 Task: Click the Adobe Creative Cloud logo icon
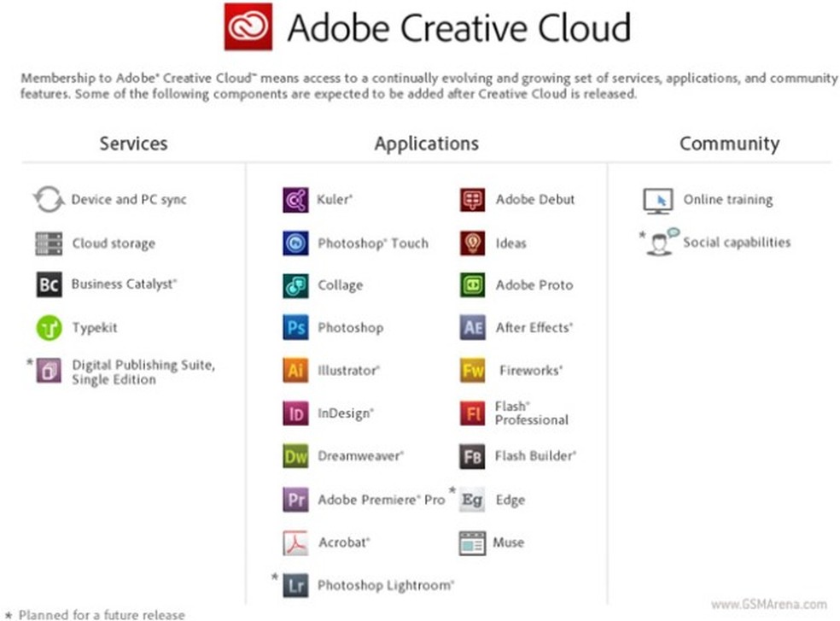(x=248, y=26)
